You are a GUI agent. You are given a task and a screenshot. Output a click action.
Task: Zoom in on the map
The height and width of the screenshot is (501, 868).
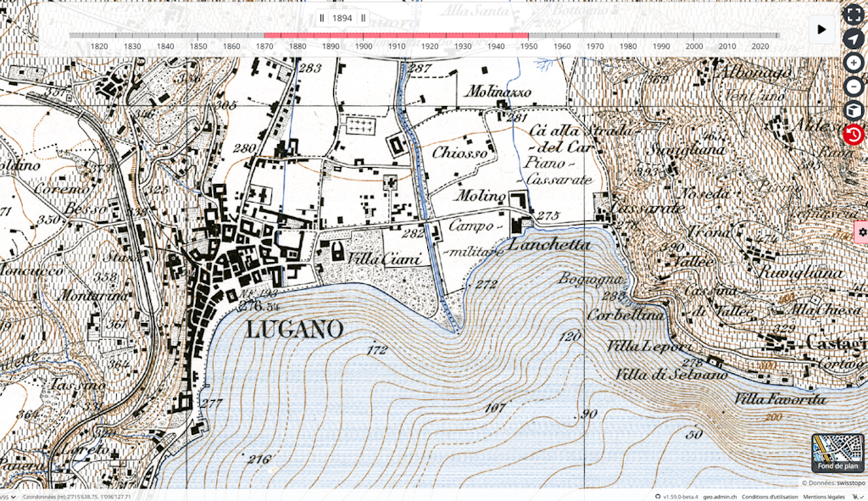pos(854,63)
